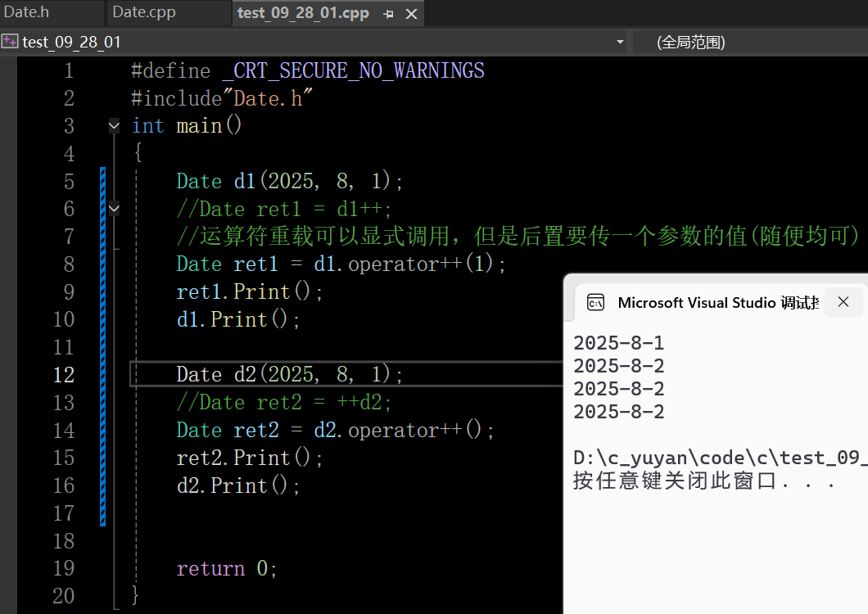This screenshot has width=868, height=614.
Task: Click 'Date d2(2025, 8, 1);' on line 12
Action: 290,374
